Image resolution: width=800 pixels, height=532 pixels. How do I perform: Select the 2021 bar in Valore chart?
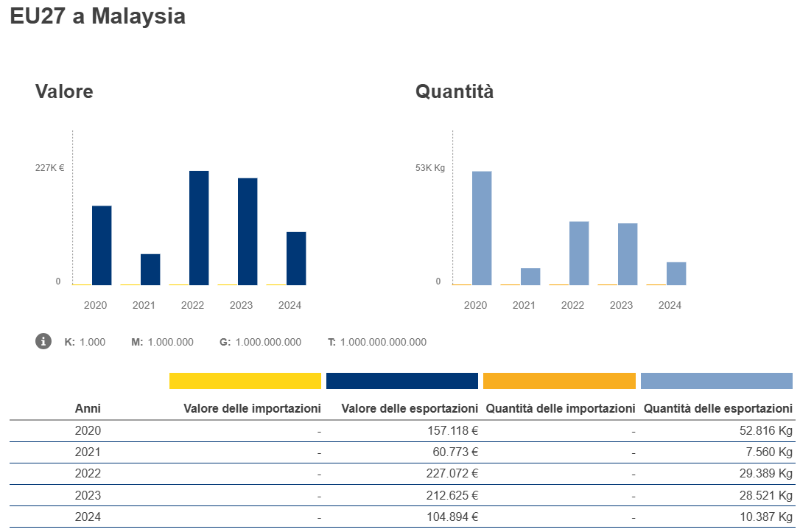pyautogui.click(x=150, y=269)
